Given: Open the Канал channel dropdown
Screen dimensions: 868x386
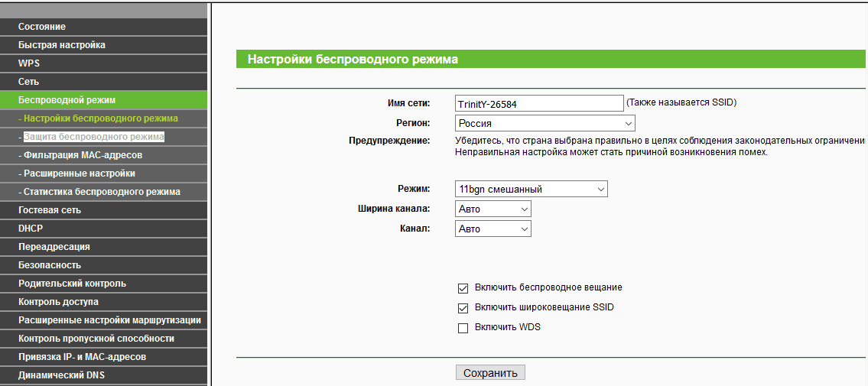Looking at the screenshot, I should (x=493, y=229).
